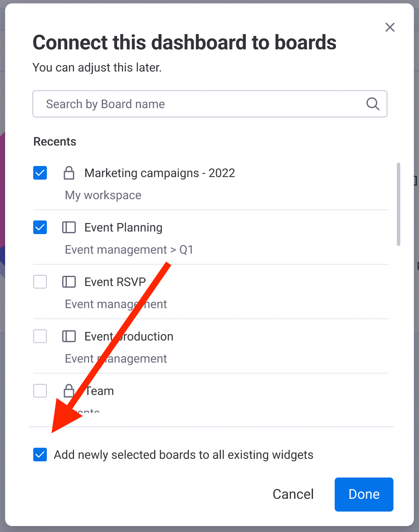
Task: Select the Event RSVP board name
Action: tap(115, 282)
